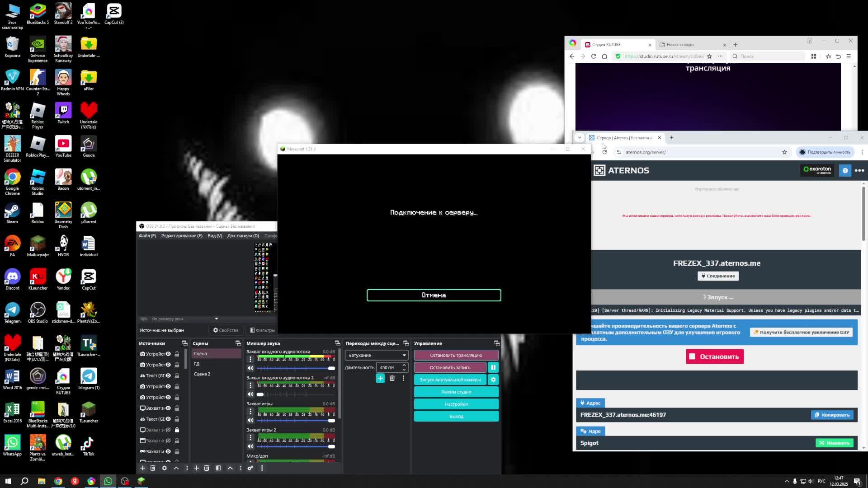Delete the selected transition with trash icon
Image resolution: width=868 pixels, height=488 pixels.
coord(392,379)
